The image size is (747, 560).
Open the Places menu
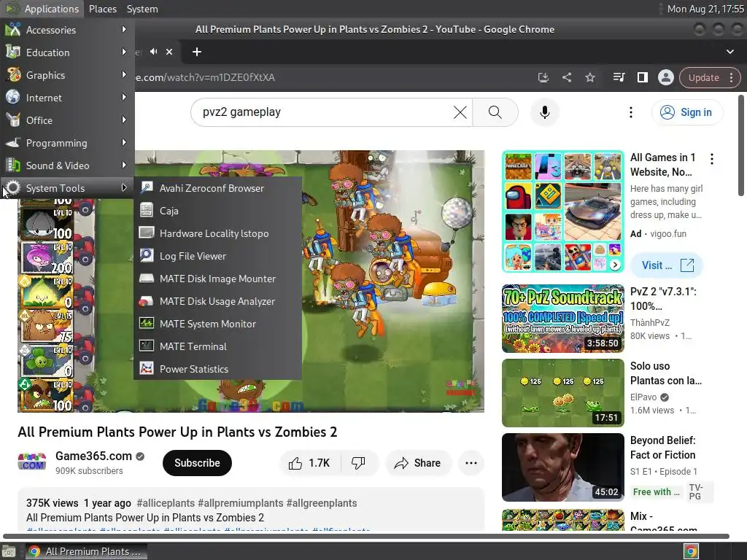pyautogui.click(x=102, y=9)
